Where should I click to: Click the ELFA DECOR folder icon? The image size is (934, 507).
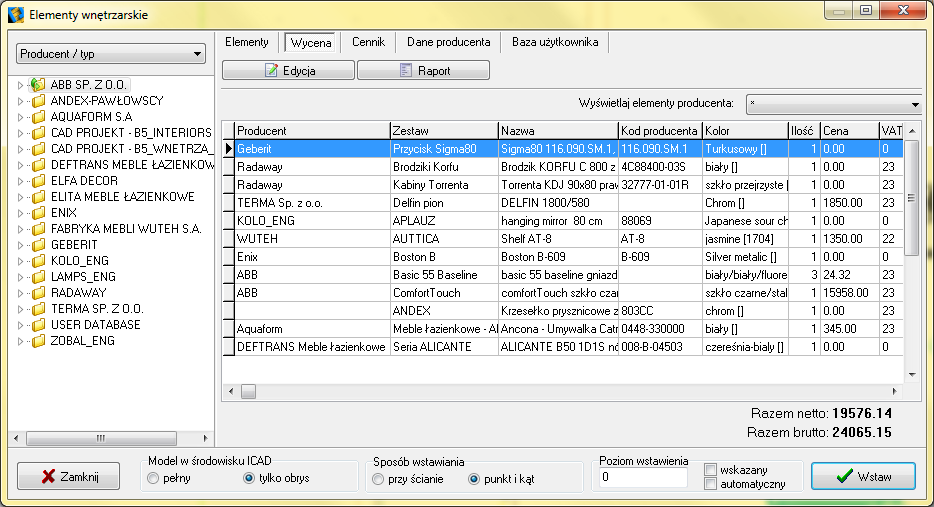(38, 181)
